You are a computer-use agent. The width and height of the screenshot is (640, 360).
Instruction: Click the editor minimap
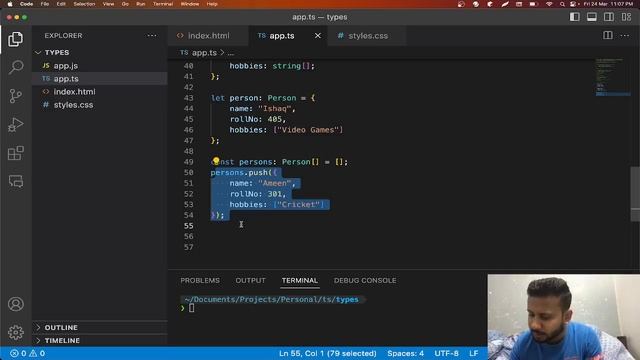(612, 78)
